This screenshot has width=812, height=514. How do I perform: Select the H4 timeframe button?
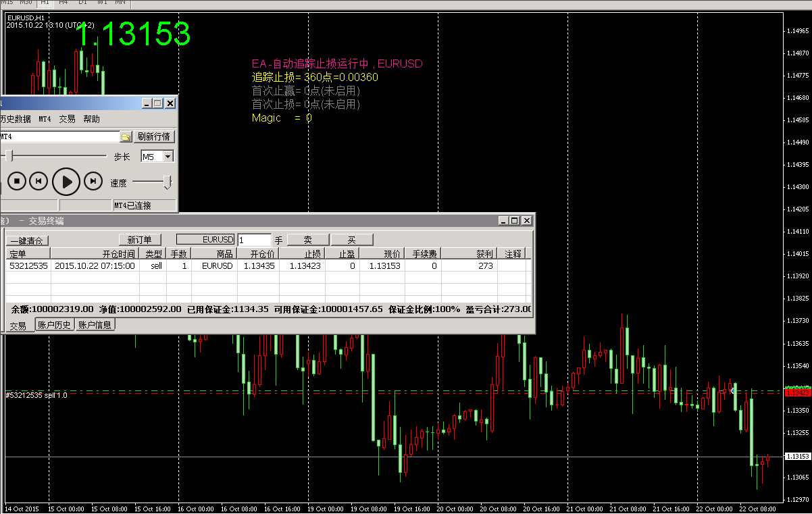pyautogui.click(x=63, y=3)
